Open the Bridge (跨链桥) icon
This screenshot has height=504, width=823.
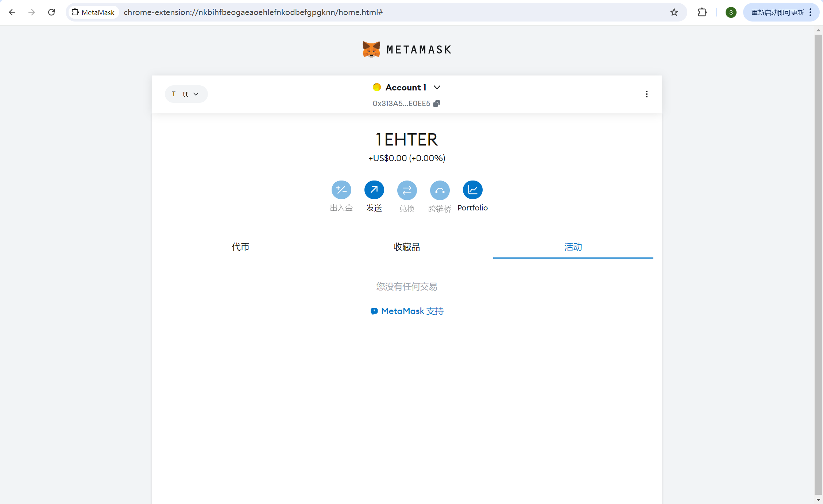click(x=440, y=190)
